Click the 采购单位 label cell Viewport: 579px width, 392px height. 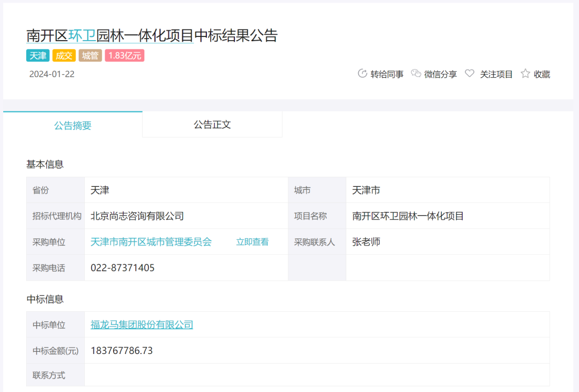coord(55,242)
